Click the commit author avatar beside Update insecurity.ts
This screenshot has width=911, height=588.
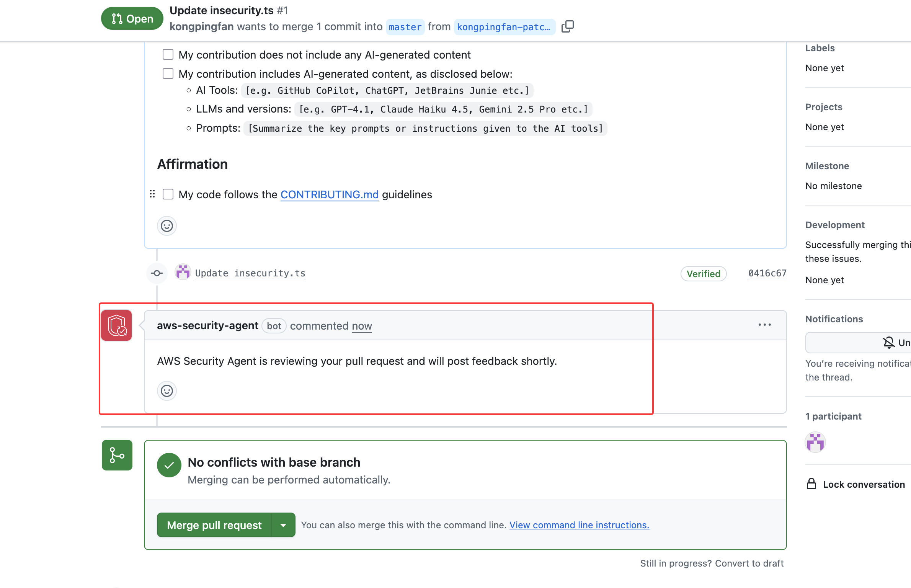pyautogui.click(x=183, y=273)
